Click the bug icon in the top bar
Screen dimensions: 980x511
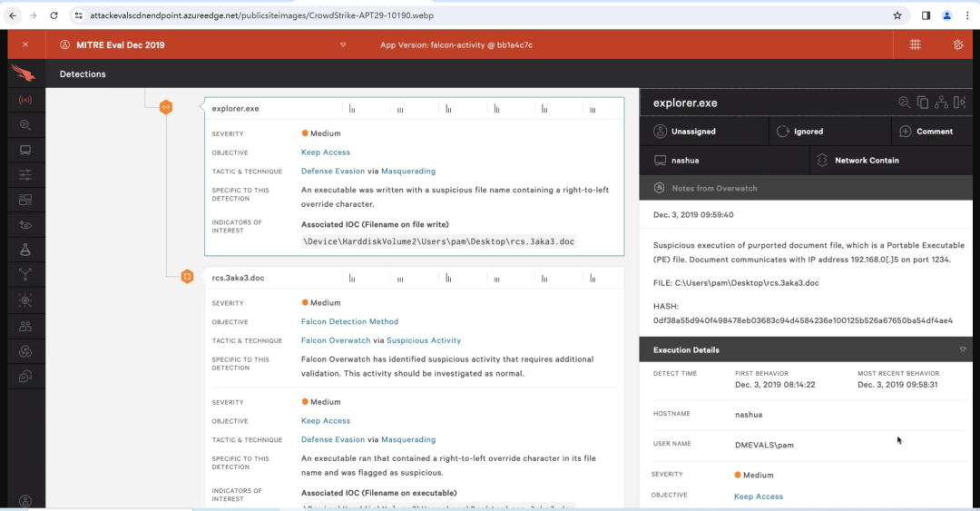pos(958,44)
